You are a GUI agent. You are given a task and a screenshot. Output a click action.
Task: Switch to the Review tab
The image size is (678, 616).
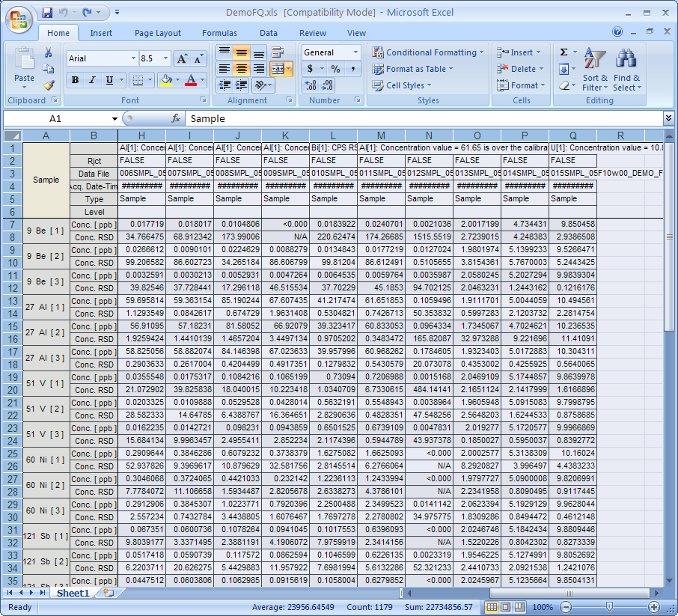pyautogui.click(x=313, y=33)
